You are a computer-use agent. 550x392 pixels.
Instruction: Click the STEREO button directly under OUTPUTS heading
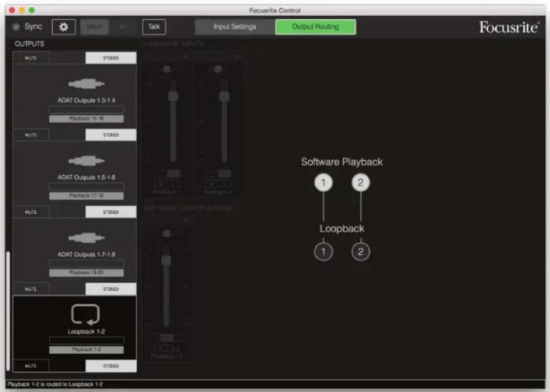pos(111,58)
